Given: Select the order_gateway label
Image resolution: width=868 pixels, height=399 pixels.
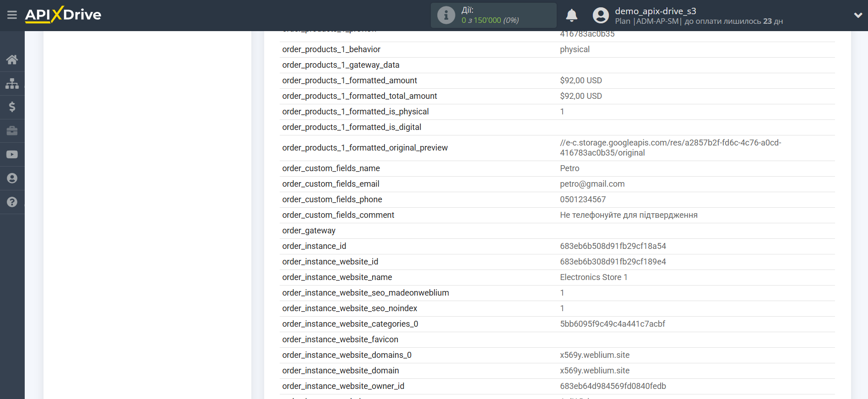Looking at the screenshot, I should (x=309, y=231).
